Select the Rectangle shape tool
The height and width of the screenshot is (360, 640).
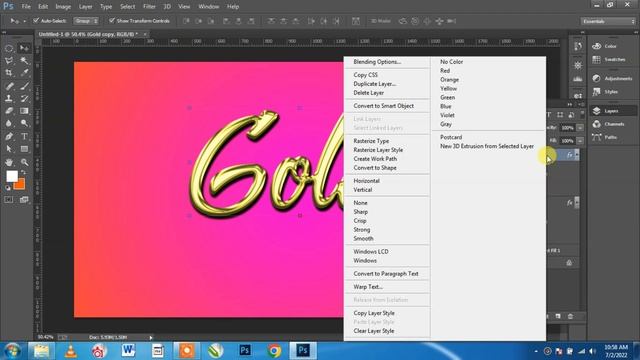point(24,149)
